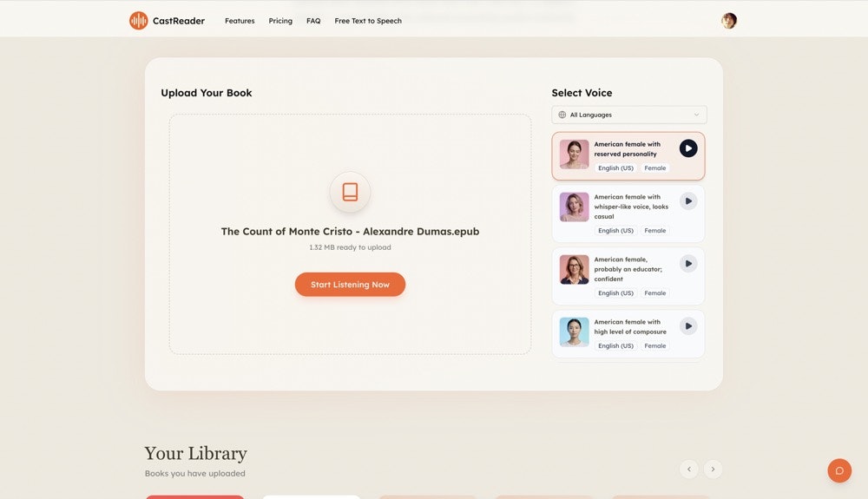Expand the All Languages dropdown
Image resolution: width=868 pixels, height=499 pixels.
tap(628, 115)
